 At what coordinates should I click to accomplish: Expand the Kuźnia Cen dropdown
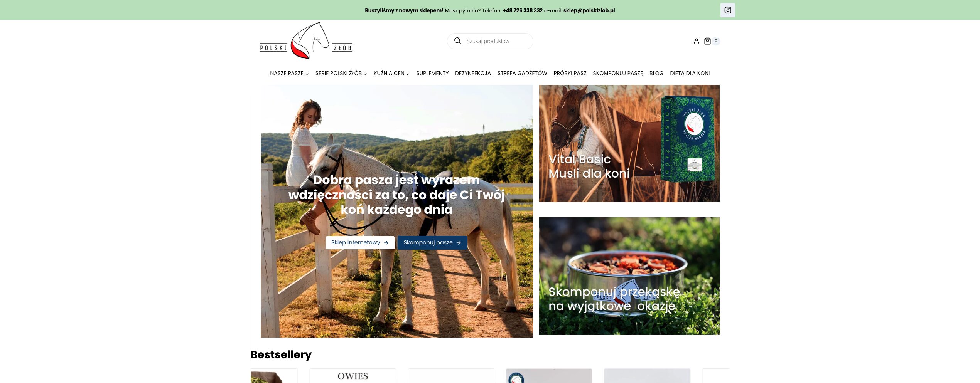tap(391, 73)
